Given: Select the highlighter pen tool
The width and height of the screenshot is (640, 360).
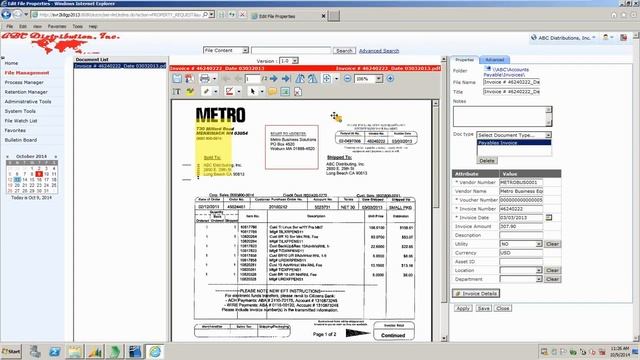Looking at the screenshot, I should click(206, 92).
